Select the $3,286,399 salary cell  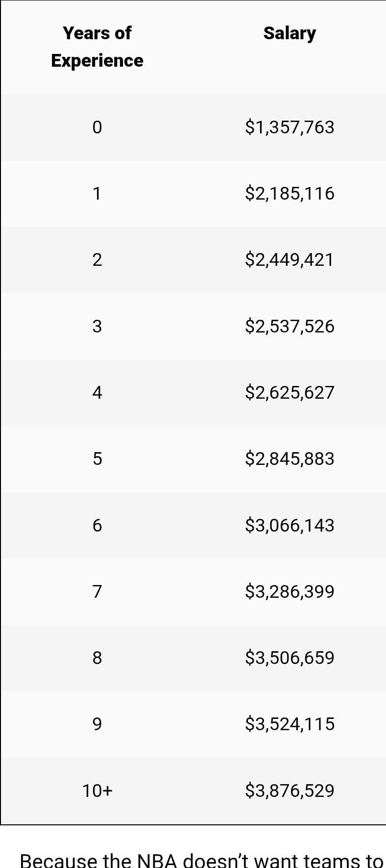tap(289, 592)
